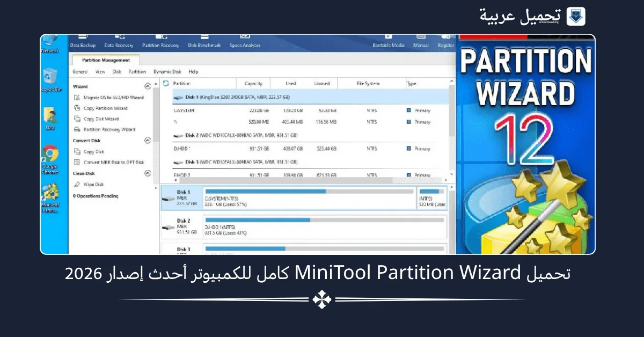Open the Partition menu

pyautogui.click(x=137, y=71)
